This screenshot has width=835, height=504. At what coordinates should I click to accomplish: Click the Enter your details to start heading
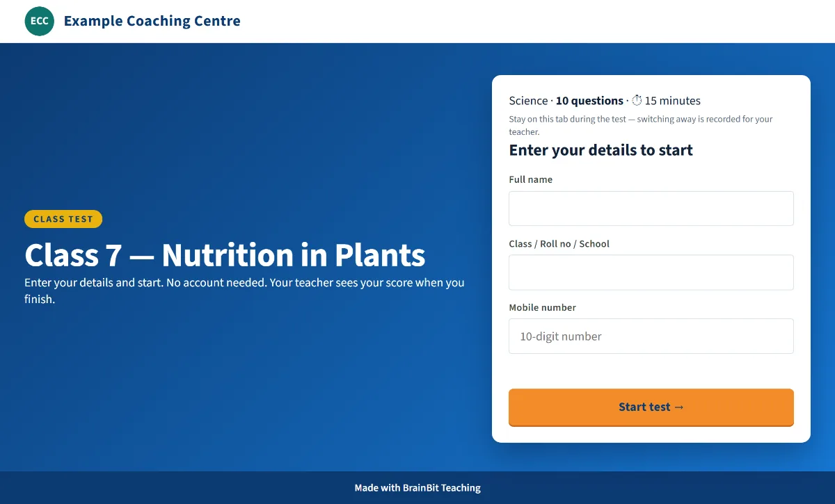click(601, 150)
